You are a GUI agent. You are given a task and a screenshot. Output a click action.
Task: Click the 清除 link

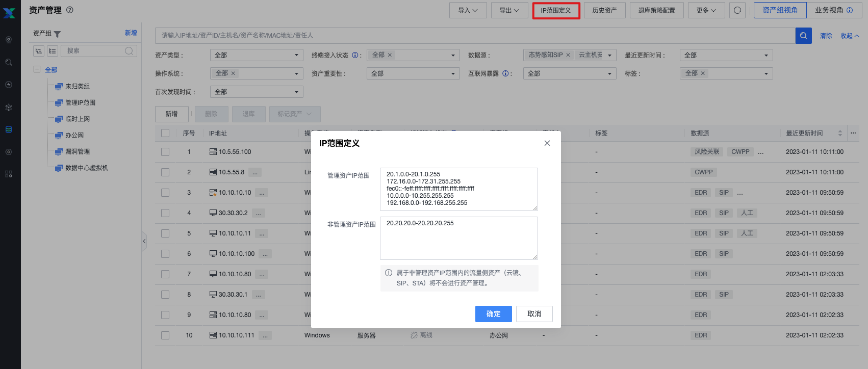click(826, 36)
